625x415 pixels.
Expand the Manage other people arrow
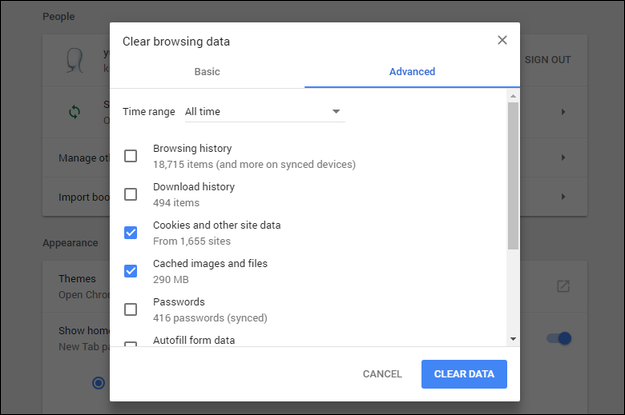point(563,158)
